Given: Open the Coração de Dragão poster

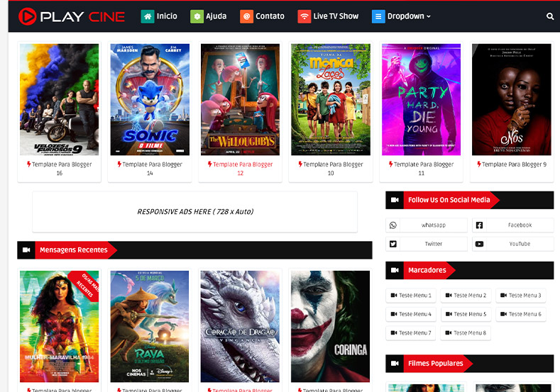Looking at the screenshot, I should coord(240,326).
